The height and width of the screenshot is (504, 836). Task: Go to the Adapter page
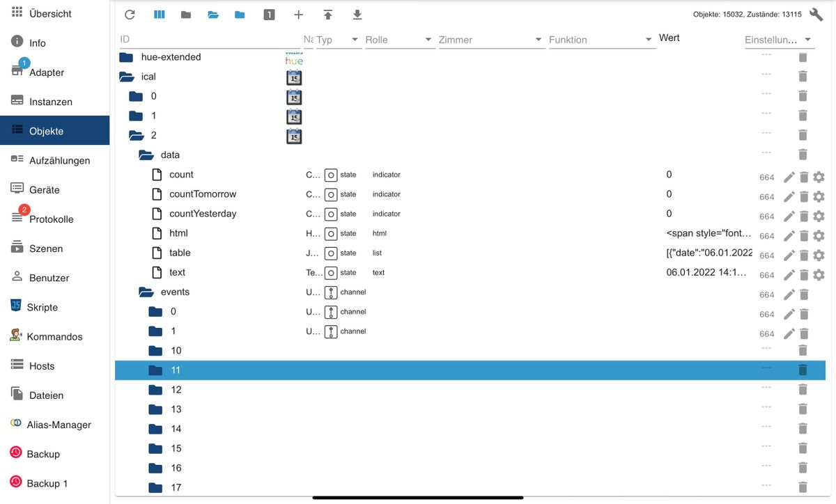tap(55, 72)
